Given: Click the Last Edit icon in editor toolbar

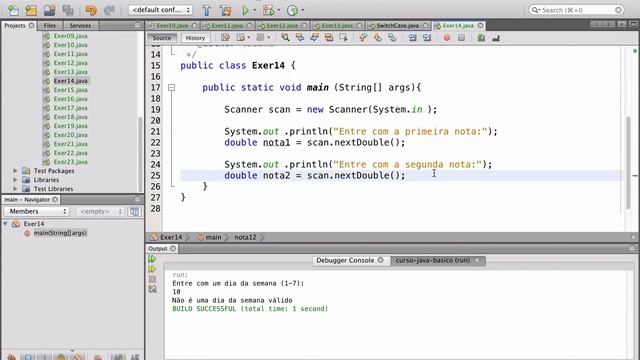Looking at the screenshot, I should point(225,38).
